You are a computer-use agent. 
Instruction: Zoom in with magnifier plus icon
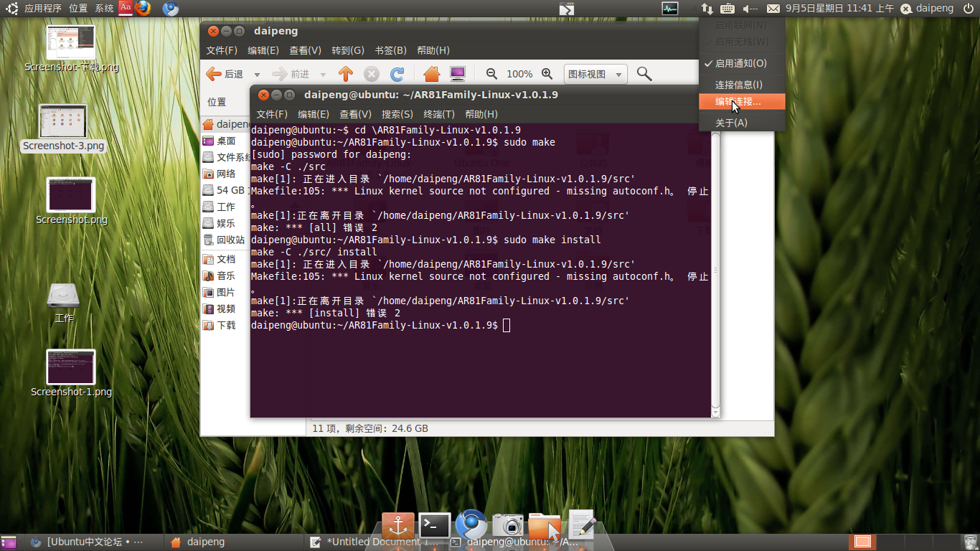click(x=547, y=74)
